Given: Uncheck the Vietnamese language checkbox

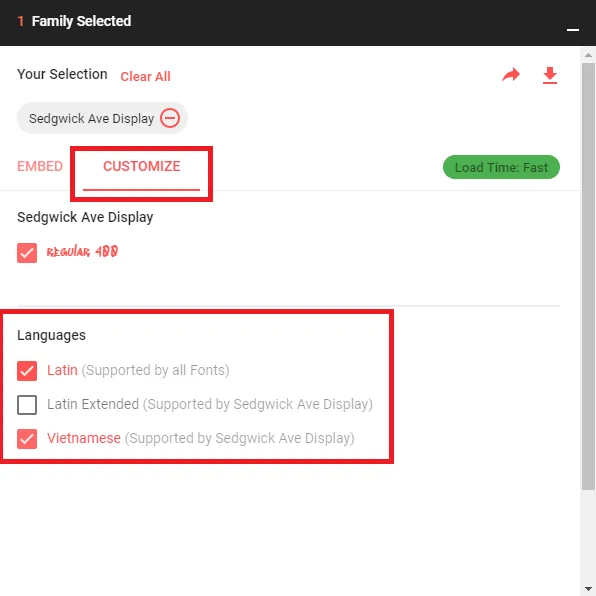Looking at the screenshot, I should [x=27, y=439].
